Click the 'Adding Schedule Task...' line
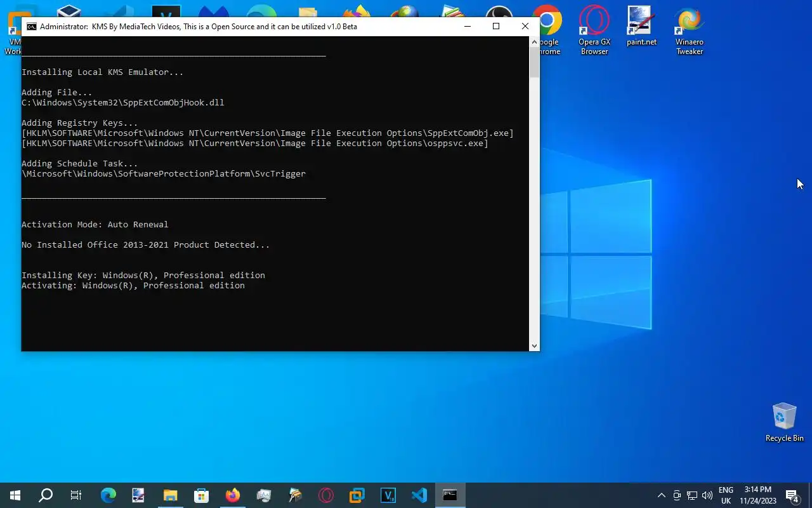 [80, 164]
